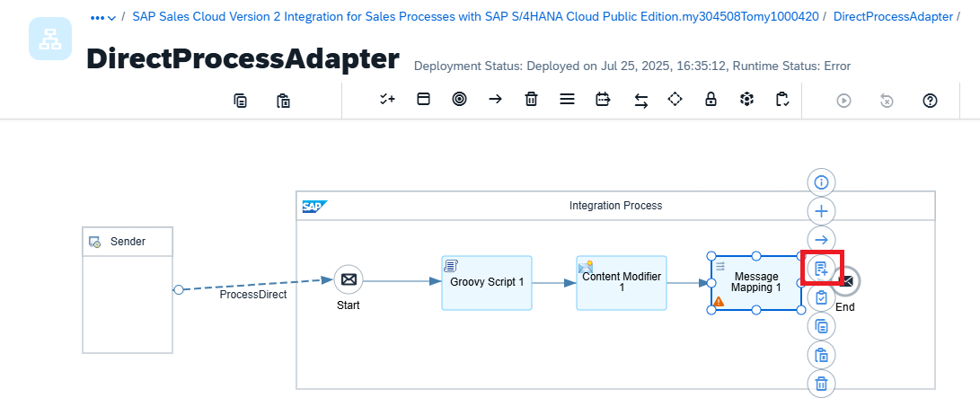
Task: Select the Content Modifier 1 step
Action: point(622,283)
